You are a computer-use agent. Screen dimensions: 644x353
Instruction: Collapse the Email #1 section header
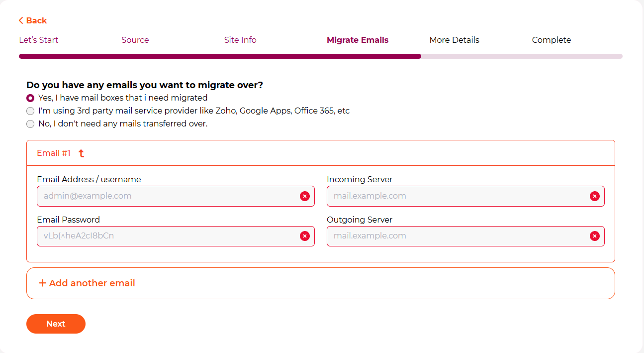coord(321,153)
